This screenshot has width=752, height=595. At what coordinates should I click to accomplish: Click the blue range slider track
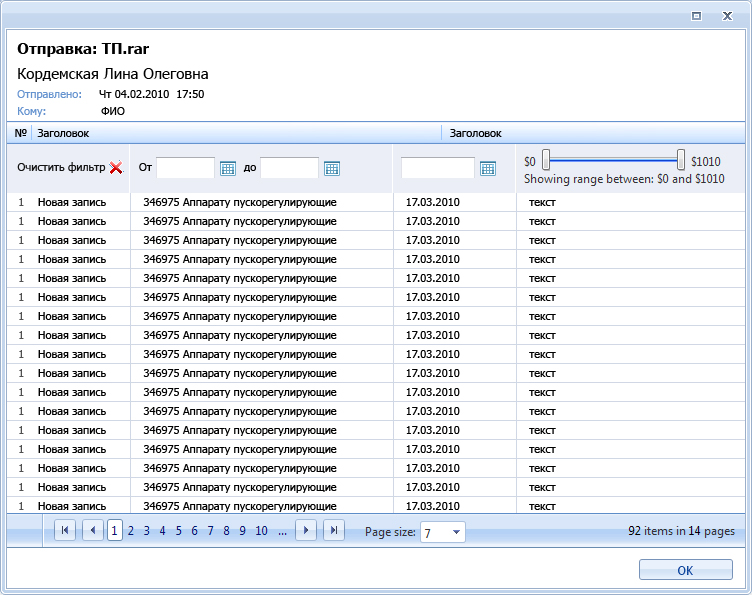[613, 160]
